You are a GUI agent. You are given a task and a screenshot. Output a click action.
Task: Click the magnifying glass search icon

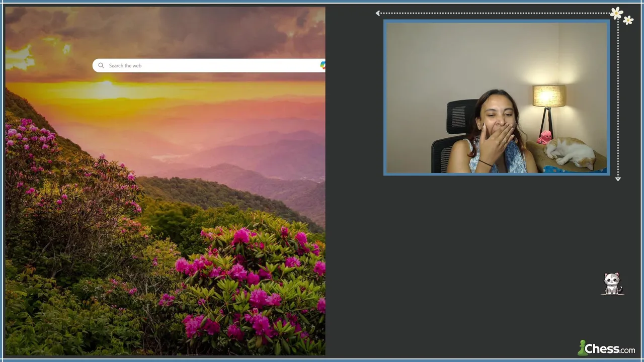tap(101, 65)
